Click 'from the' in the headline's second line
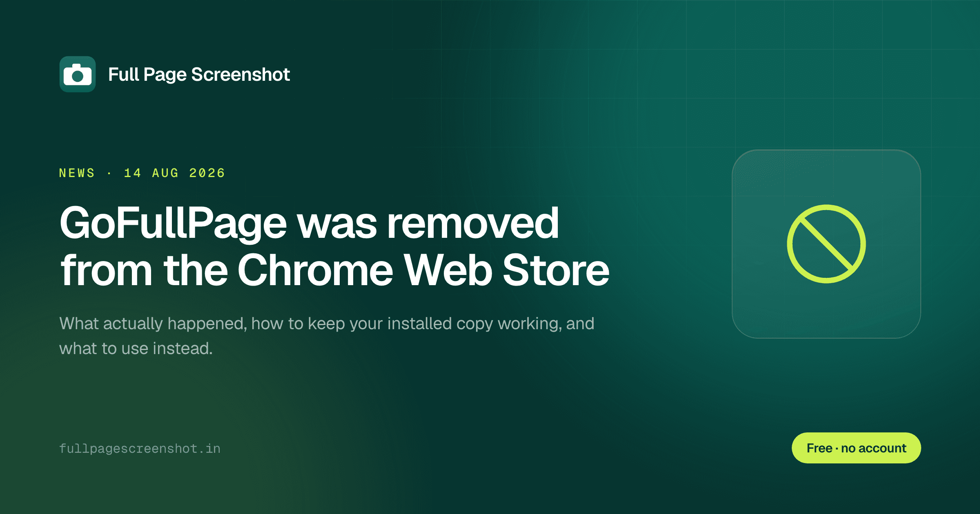980x514 pixels. (144, 270)
